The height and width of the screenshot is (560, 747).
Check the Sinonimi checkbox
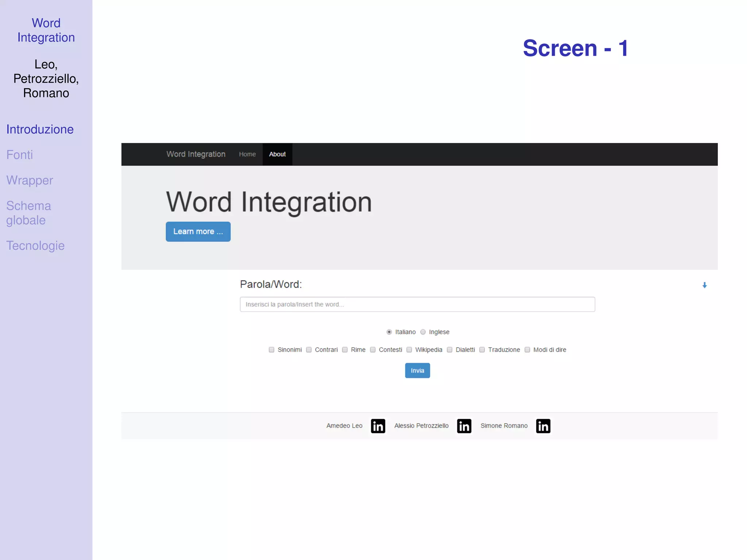point(271,350)
